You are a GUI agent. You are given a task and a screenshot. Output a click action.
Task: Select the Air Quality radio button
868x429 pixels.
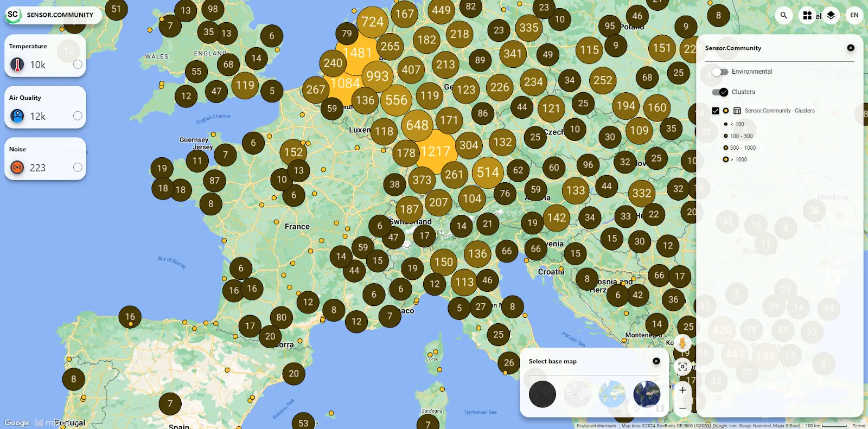point(78,116)
